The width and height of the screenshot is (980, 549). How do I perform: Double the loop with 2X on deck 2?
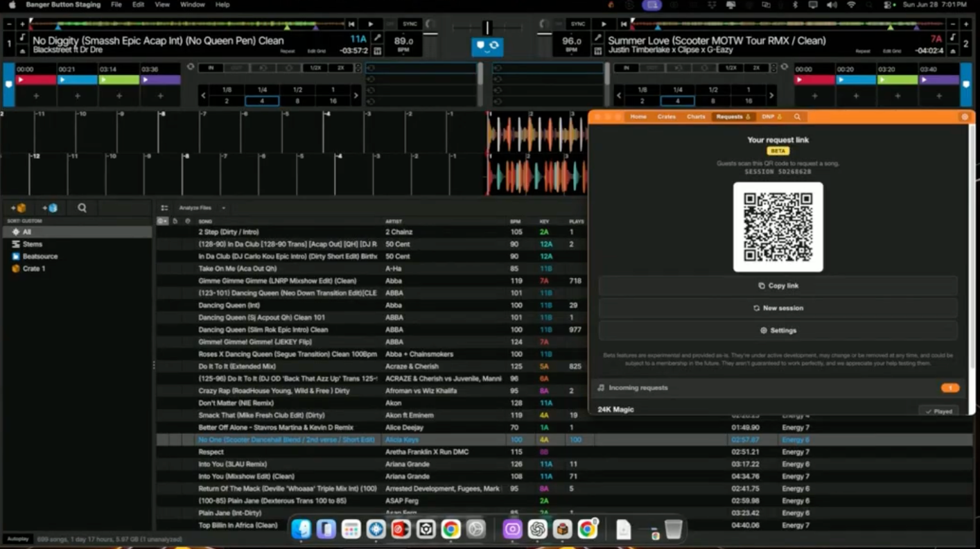click(756, 68)
